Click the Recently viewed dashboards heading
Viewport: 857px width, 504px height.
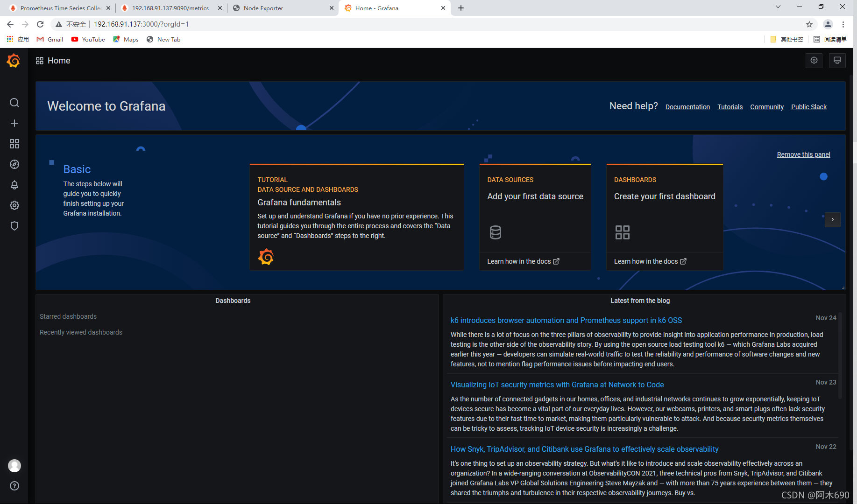click(x=81, y=332)
